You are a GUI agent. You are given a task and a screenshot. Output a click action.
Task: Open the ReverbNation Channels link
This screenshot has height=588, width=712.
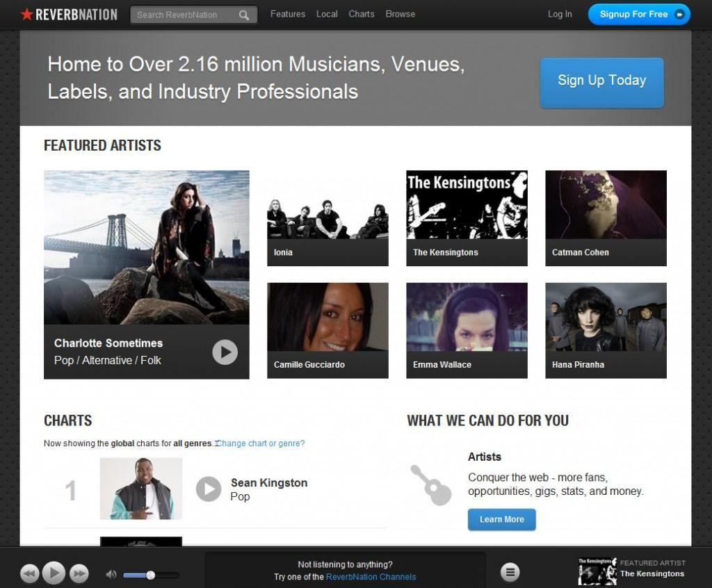[371, 577]
